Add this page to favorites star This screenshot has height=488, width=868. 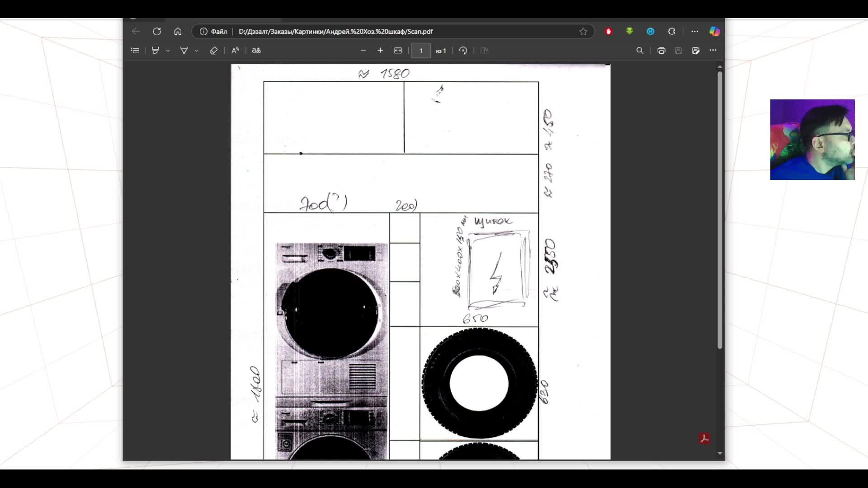click(x=583, y=32)
